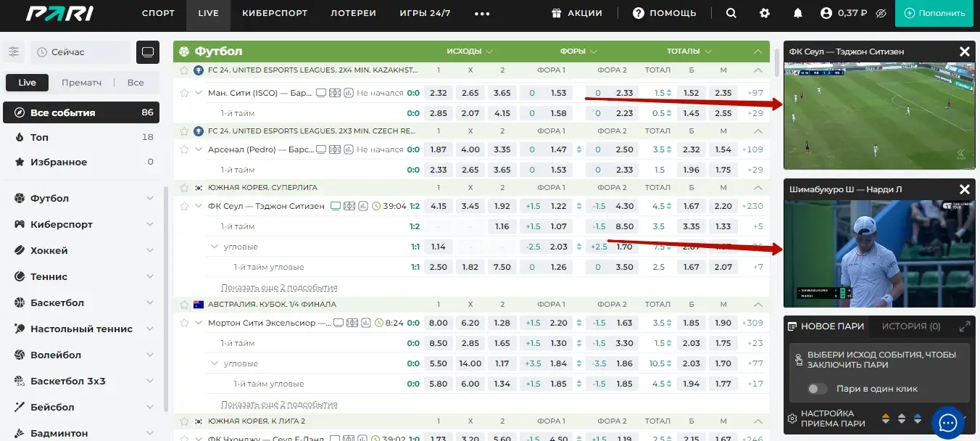The width and height of the screenshot is (980, 441).
Task: Collapse the угловые row under ФК Сеул
Action: (215, 247)
